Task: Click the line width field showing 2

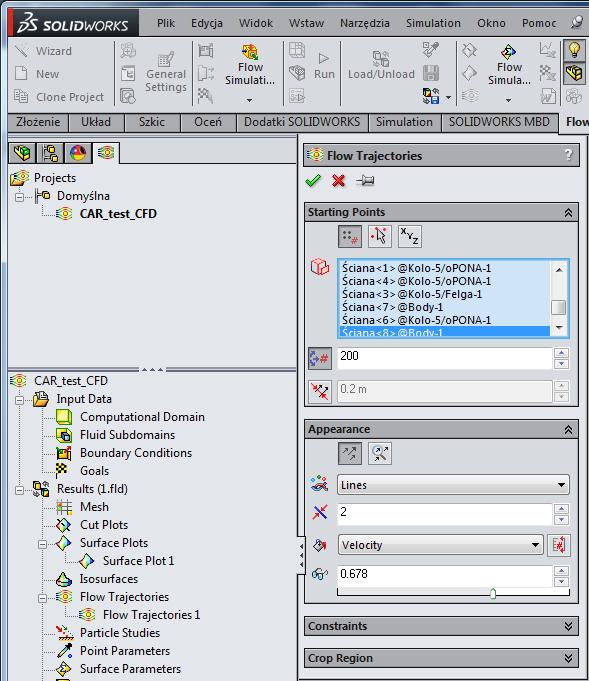Action: (x=444, y=514)
